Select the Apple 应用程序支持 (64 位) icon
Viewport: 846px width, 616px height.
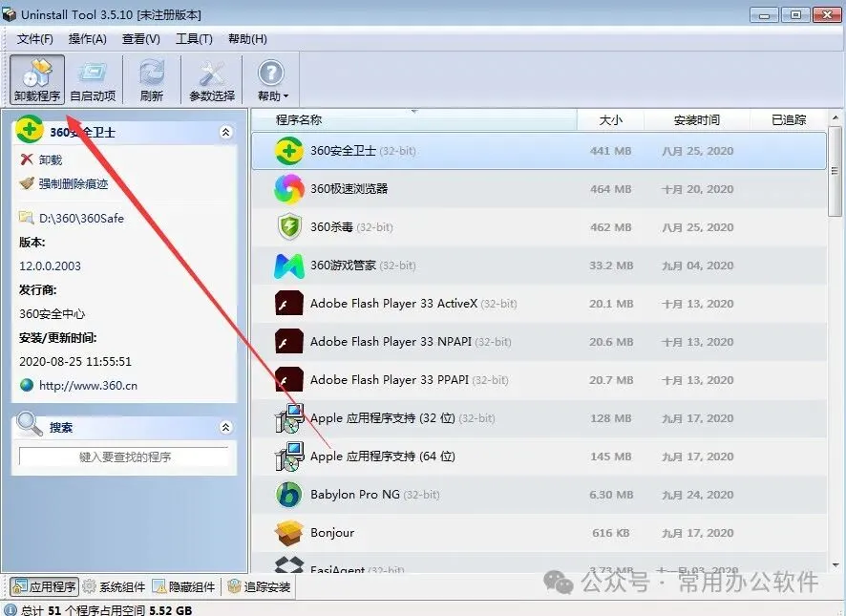[x=290, y=457]
